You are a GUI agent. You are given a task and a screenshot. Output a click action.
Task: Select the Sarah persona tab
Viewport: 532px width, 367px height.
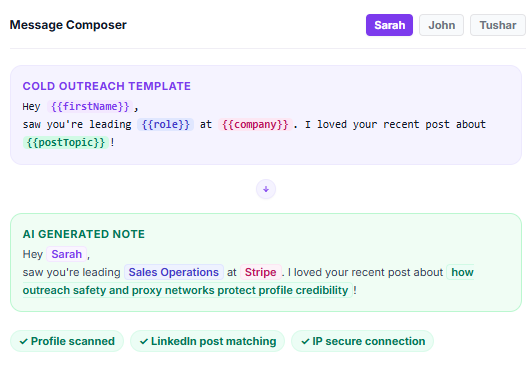[389, 25]
